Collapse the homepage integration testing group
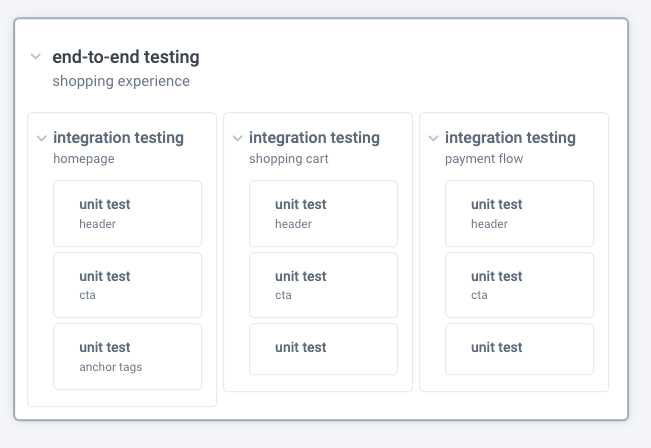 click(42, 138)
